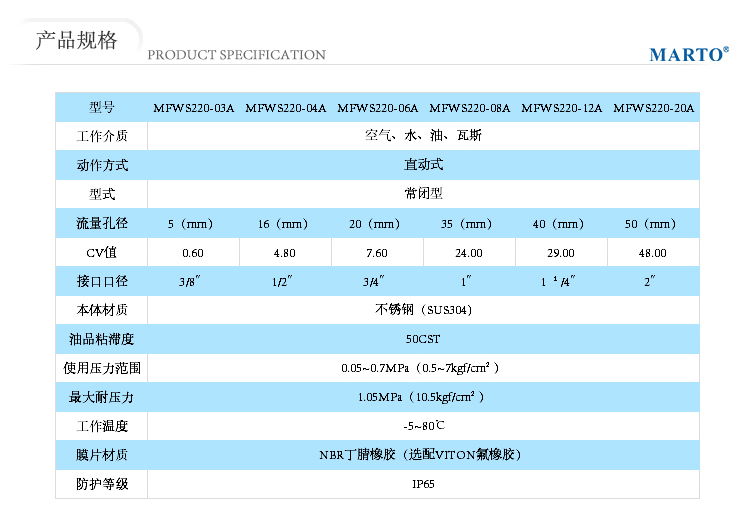This screenshot has width=750, height=519.
Task: Click the IP65 protection rating value
Action: [x=423, y=484]
